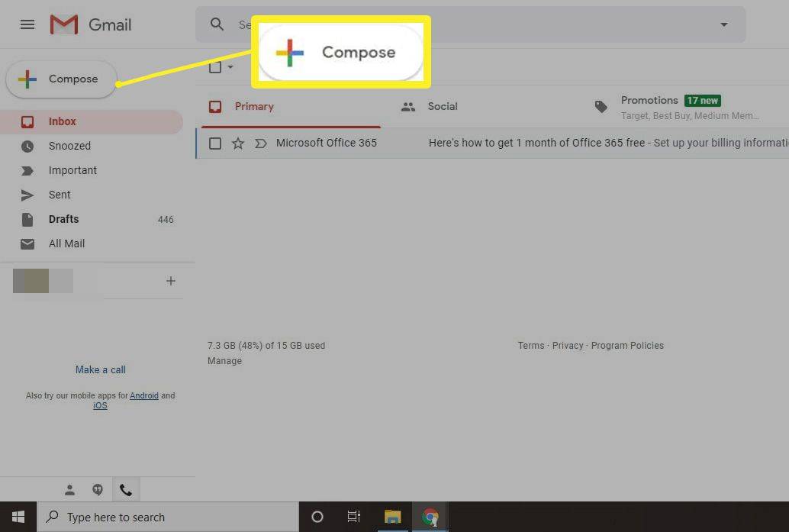
Task: Open the Snoozed folder
Action: click(91, 146)
